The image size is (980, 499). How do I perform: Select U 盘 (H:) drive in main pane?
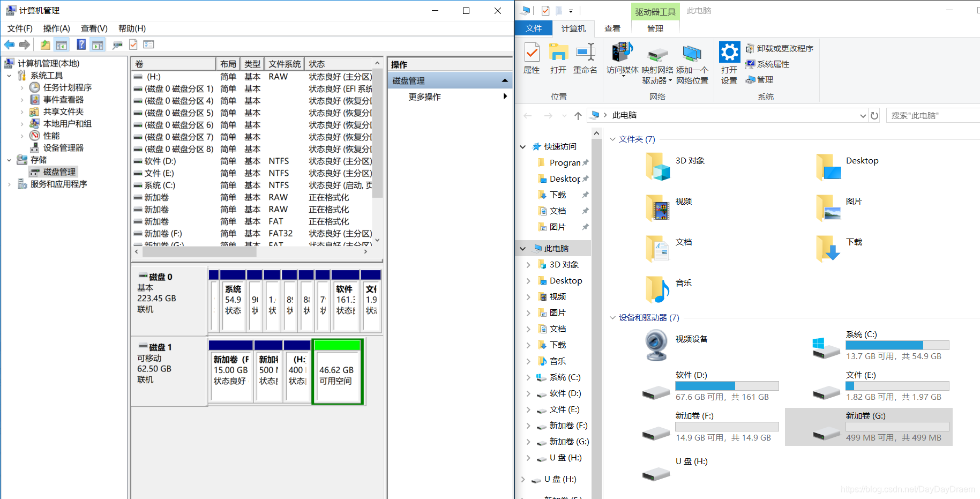tap(675, 467)
